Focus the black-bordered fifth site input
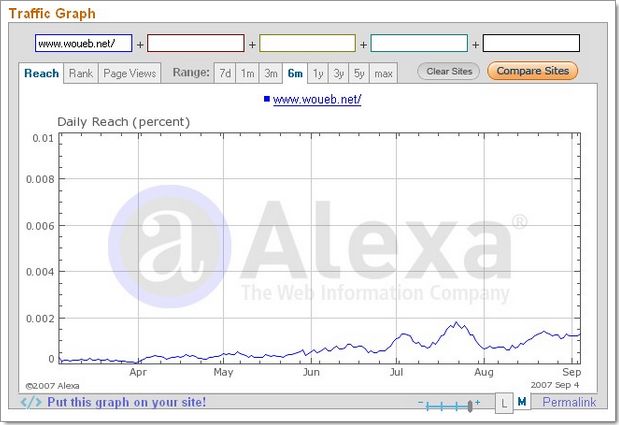Screen dimensions: 619x425 531,43
